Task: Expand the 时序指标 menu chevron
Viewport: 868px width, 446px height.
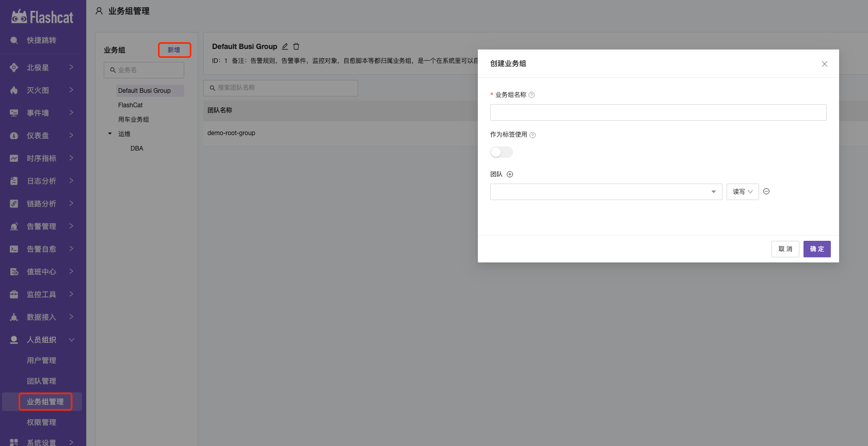Action: pos(71,158)
